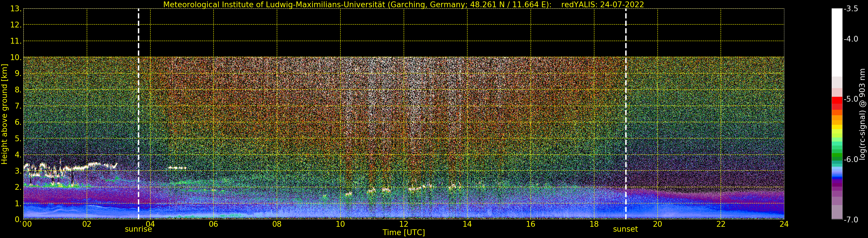This screenshot has width=868, height=238.
Task: Click the '12' time tick label on x-axis
Action: [x=404, y=224]
